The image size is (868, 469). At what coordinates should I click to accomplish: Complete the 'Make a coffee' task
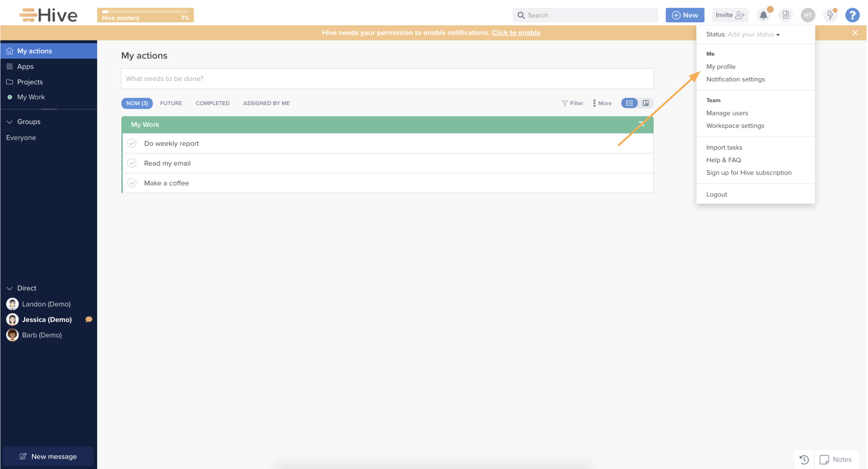(x=132, y=183)
